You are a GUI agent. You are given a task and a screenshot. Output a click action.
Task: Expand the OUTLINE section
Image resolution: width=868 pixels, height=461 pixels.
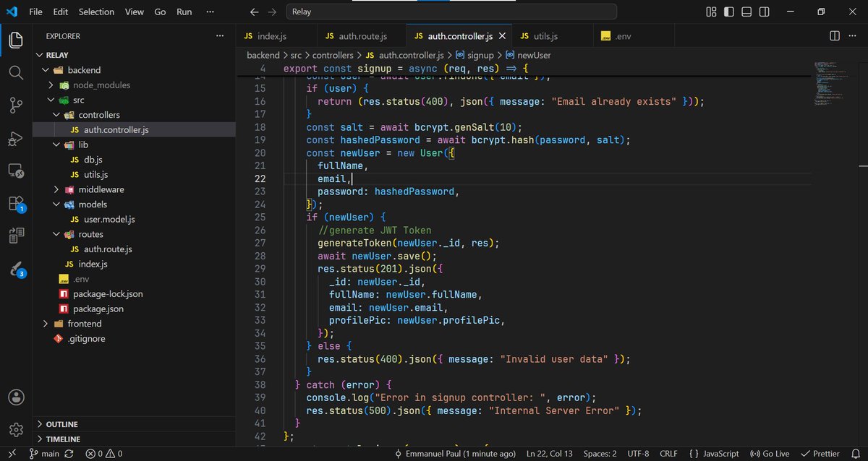point(134,424)
